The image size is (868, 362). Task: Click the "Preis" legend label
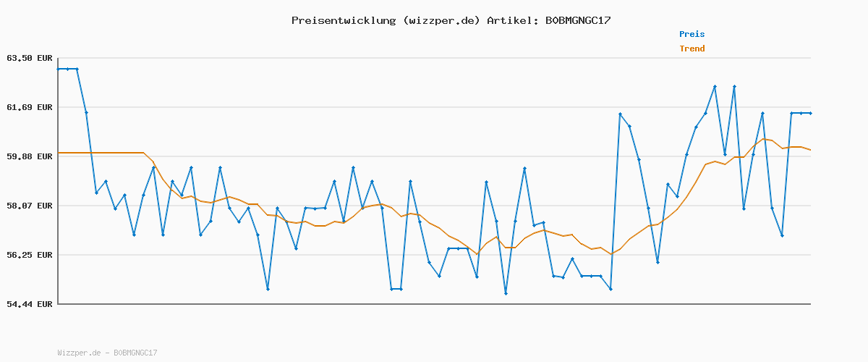(692, 34)
